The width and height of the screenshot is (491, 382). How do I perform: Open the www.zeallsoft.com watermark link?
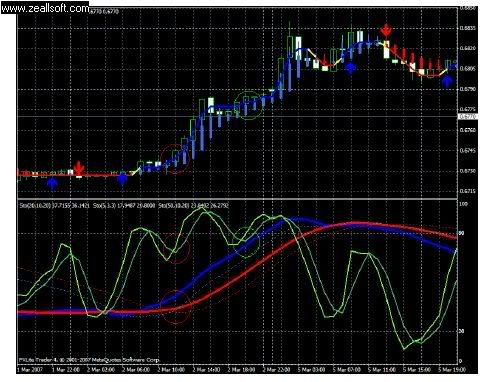pyautogui.click(x=45, y=7)
